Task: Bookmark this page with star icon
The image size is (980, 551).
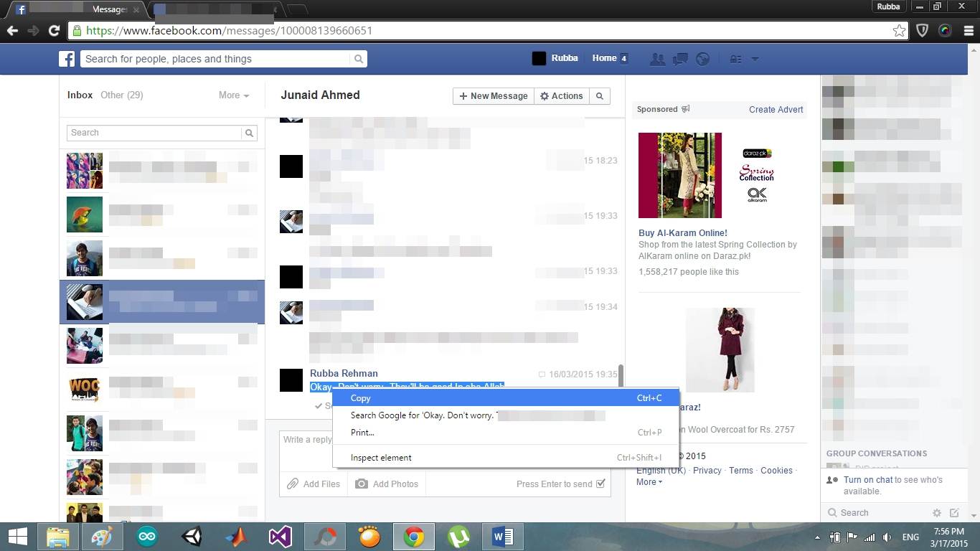Action: pyautogui.click(x=899, y=30)
